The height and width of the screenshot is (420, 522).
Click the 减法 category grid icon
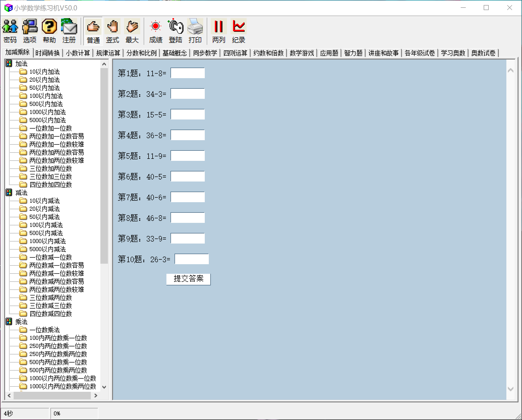(x=9, y=192)
